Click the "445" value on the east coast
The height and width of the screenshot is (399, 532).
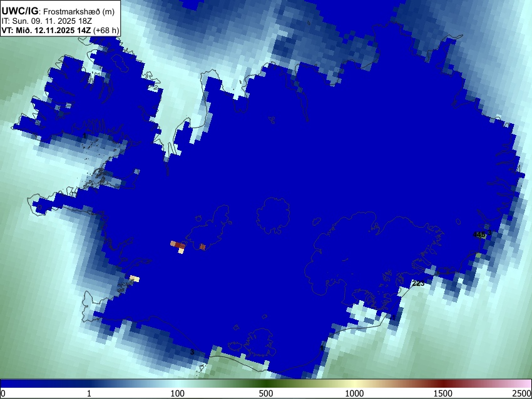pyautogui.click(x=479, y=235)
